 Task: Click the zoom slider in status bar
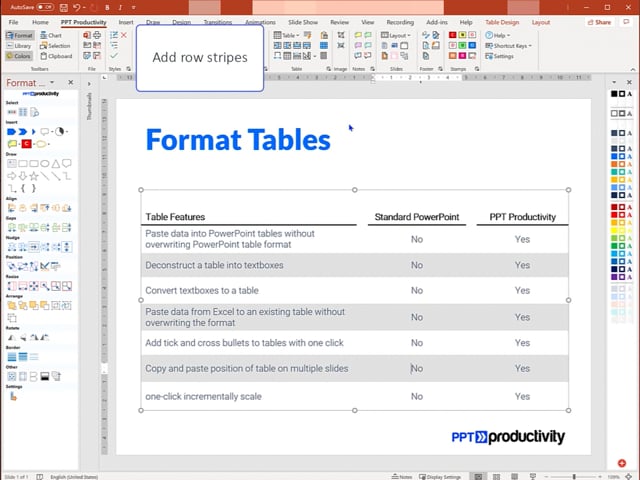coord(574,476)
